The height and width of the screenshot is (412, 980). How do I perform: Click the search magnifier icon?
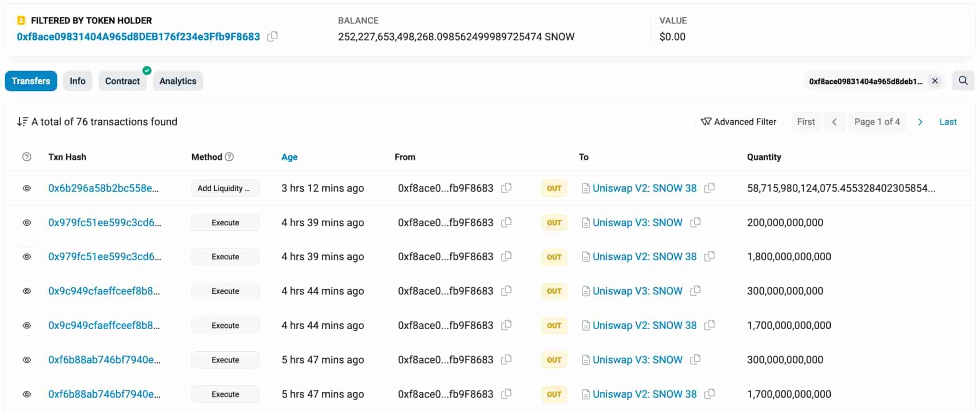(963, 81)
